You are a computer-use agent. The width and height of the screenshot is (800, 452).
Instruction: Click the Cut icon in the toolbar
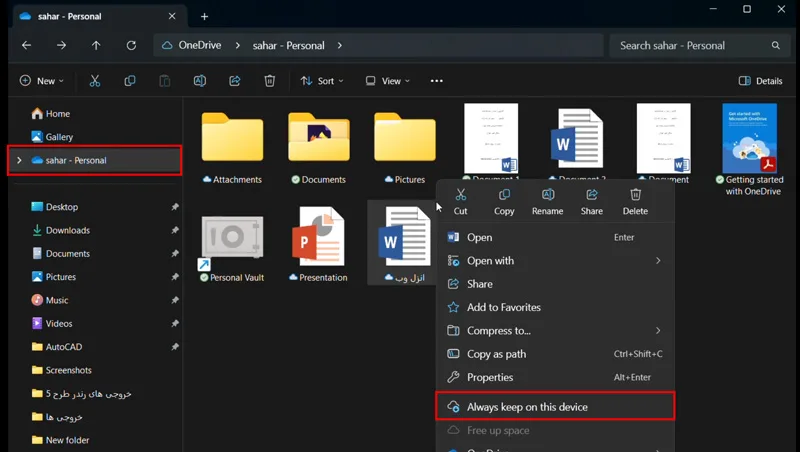95,81
